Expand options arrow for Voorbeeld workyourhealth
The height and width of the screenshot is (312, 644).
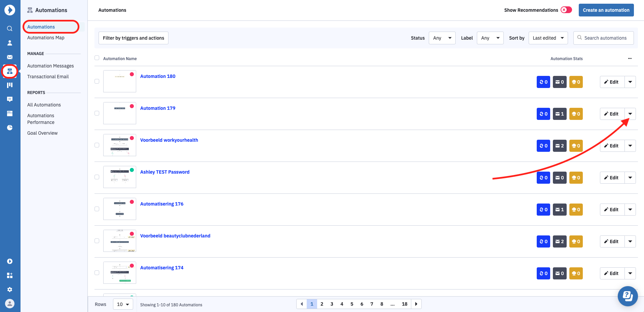(630, 146)
